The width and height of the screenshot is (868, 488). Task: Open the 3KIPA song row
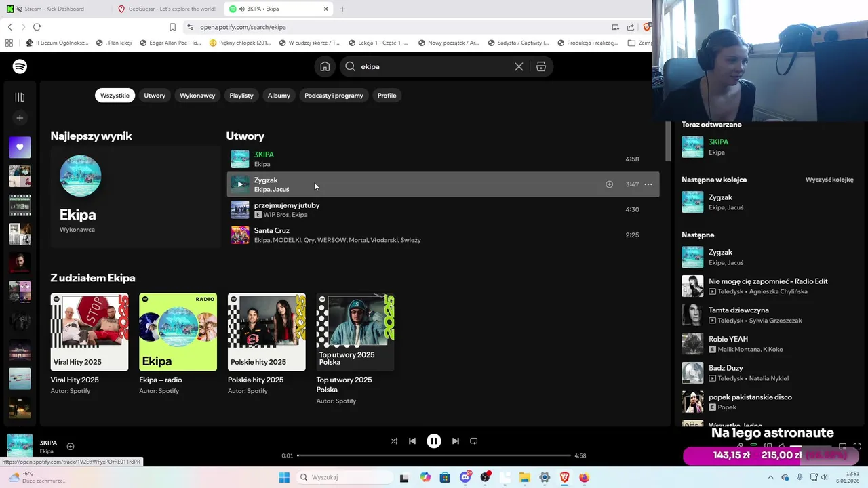tap(443, 159)
